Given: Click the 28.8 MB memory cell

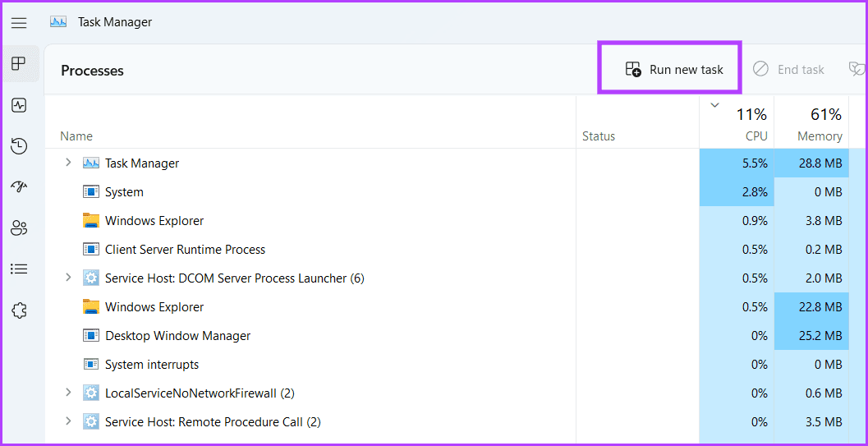Looking at the screenshot, I should (811, 163).
